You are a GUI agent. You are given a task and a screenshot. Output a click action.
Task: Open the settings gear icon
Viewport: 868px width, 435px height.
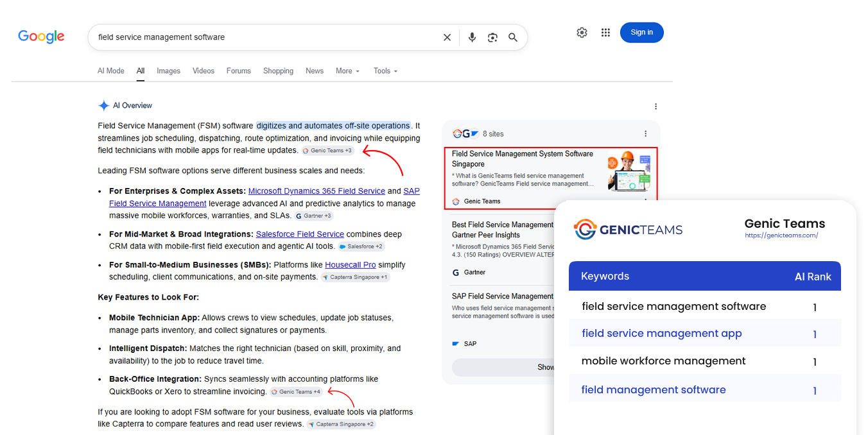[582, 33]
